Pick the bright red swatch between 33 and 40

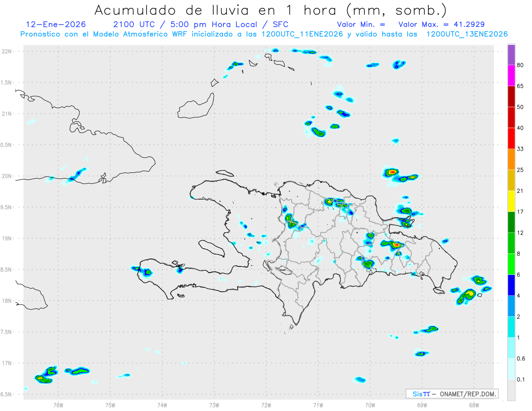coord(511,138)
